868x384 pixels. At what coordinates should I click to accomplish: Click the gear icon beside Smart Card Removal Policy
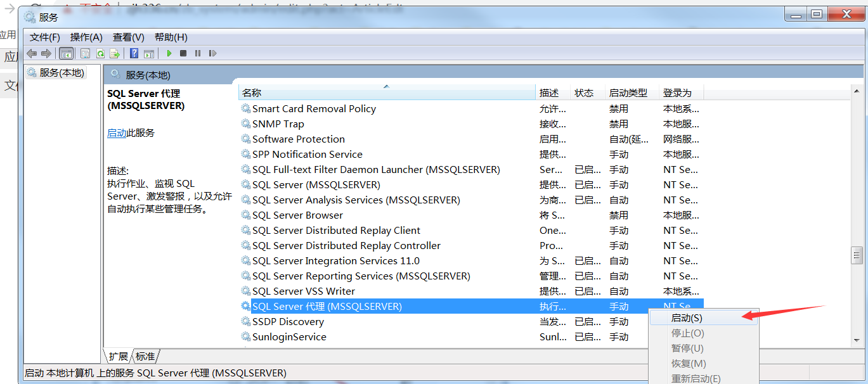click(x=246, y=109)
